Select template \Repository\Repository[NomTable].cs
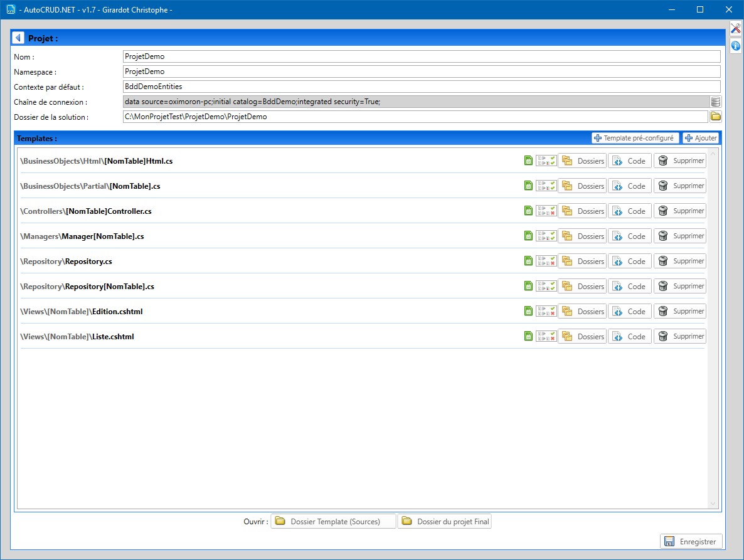Viewport: 744px width, 560px height. point(87,287)
